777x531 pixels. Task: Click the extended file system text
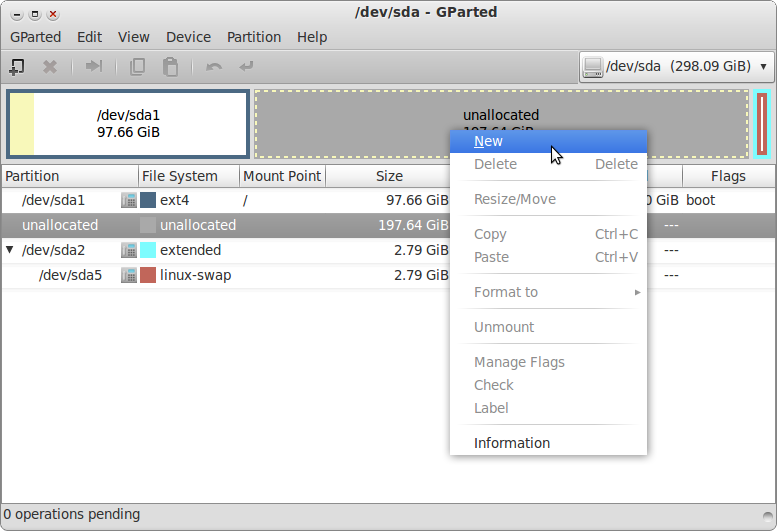click(x=190, y=250)
